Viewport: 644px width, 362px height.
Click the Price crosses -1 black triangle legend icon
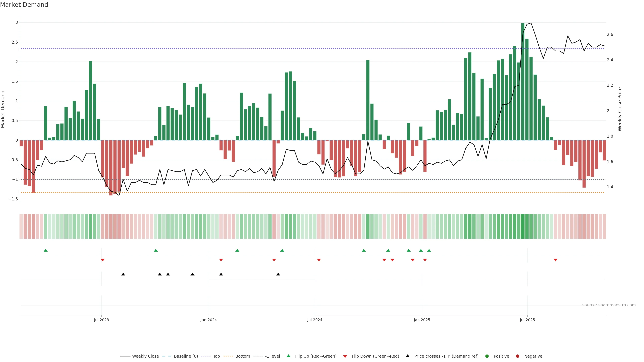click(x=408, y=356)
